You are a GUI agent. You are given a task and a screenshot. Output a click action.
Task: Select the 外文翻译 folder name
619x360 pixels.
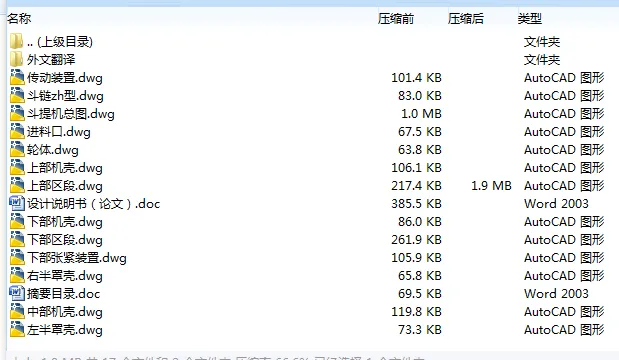click(x=51, y=60)
